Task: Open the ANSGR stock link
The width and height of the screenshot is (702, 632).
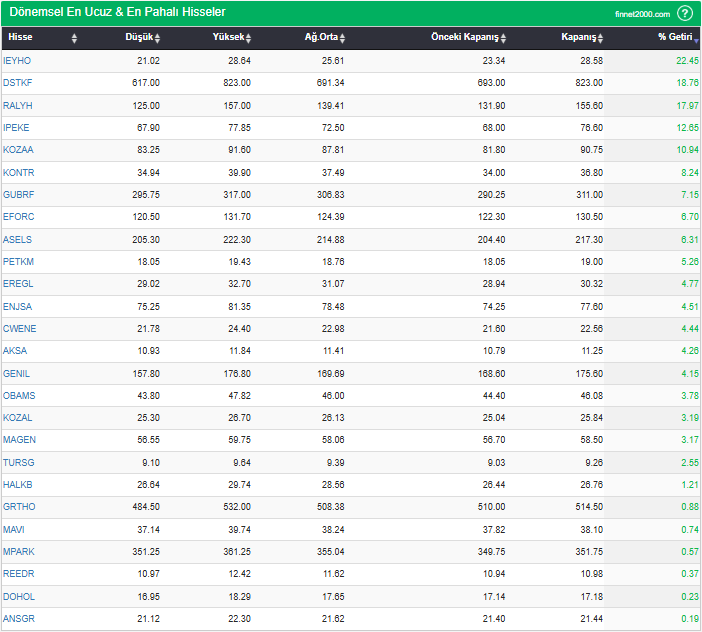Action: (x=19, y=619)
